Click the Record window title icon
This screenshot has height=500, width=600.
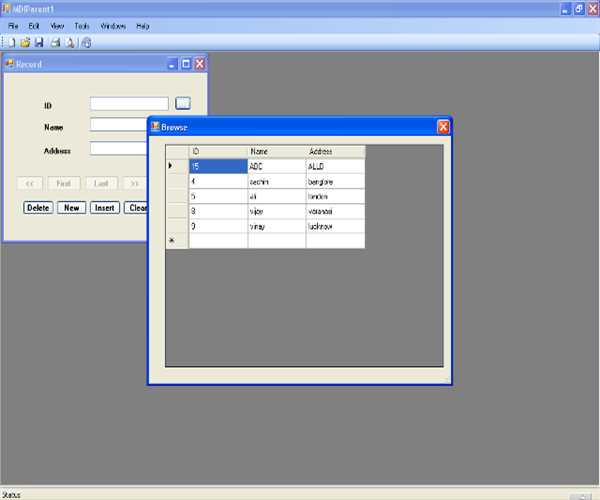pos(10,64)
